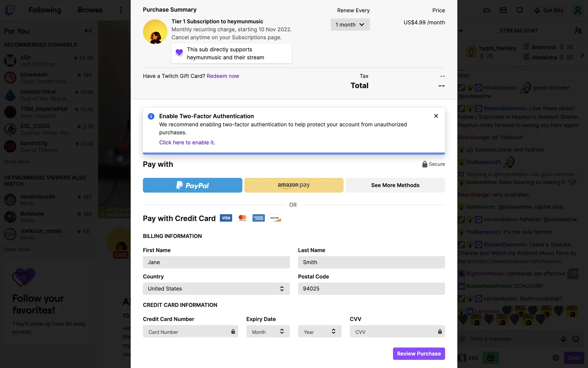Open the more options three-dot menu
Viewport: 588px width, 368px height.
click(121, 10)
